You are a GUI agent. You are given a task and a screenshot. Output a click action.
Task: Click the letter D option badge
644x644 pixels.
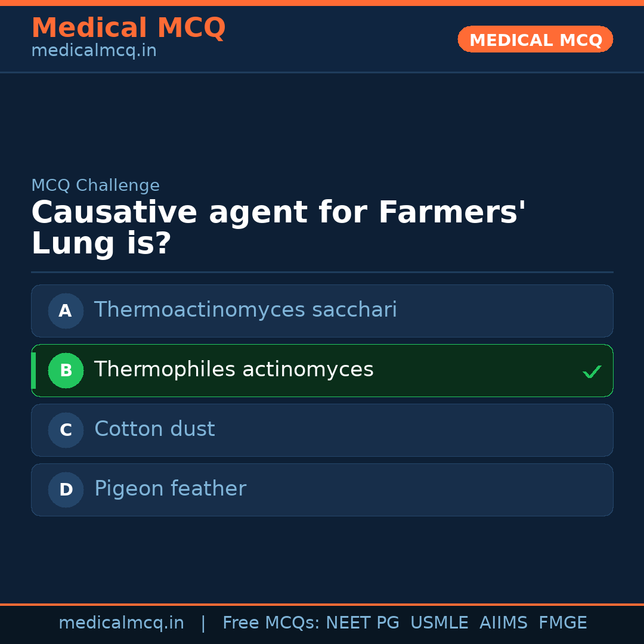pos(66,490)
